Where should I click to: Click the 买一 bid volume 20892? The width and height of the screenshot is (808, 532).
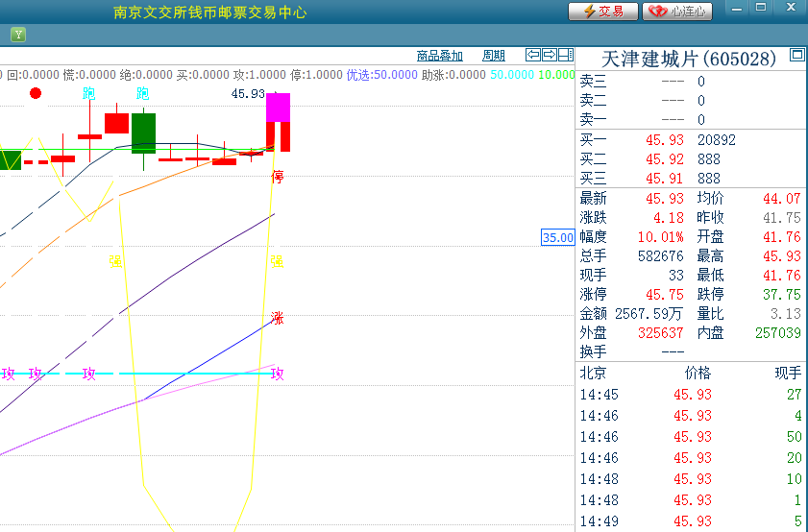coord(717,140)
